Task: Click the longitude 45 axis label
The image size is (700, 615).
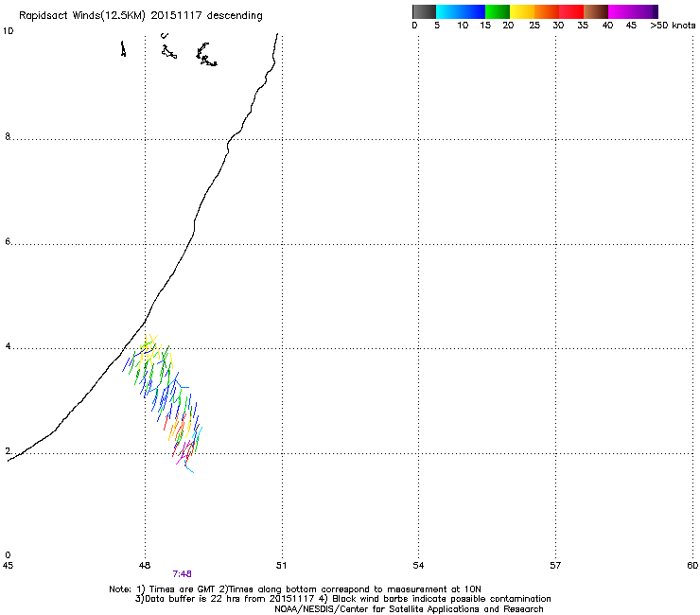Action: point(8,566)
